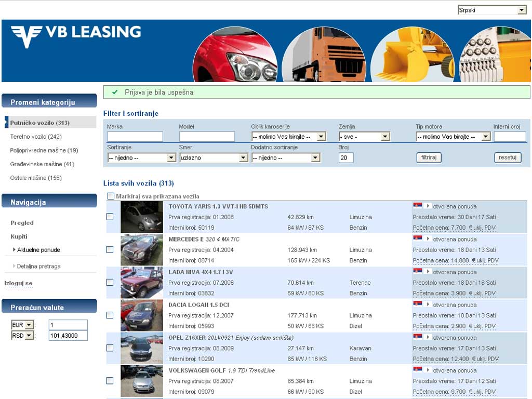Click the 'Pregled' navigation link
Image resolution: width=532 pixels, height=399 pixels.
22,223
